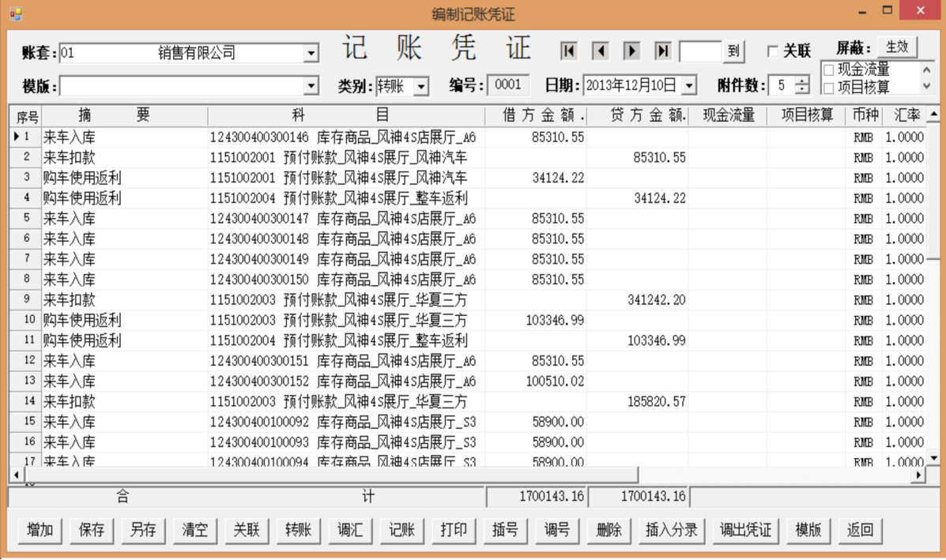This screenshot has height=560, width=946.
Task: Select row 9 来车扣款 summary cell
Action: pos(124,300)
